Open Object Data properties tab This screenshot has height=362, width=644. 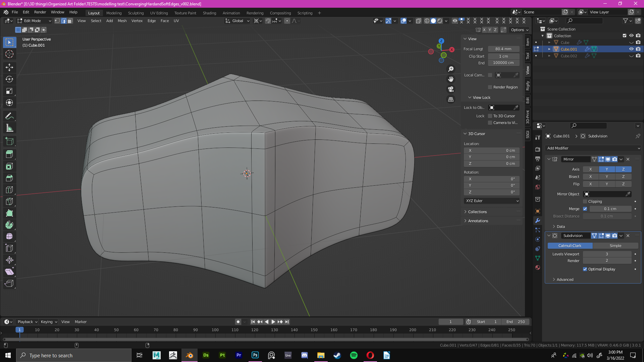[538, 258]
